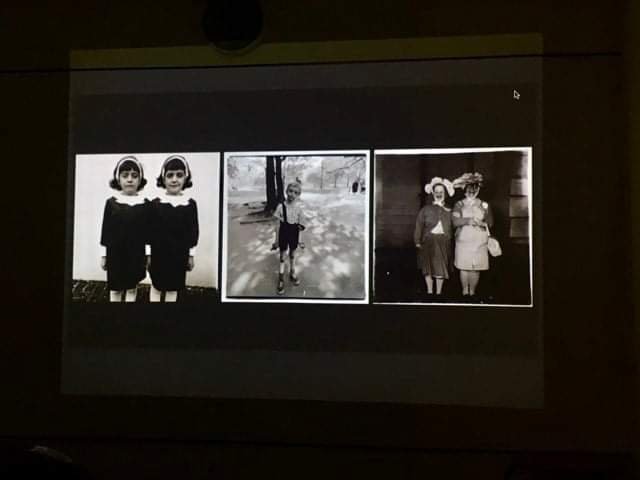
Task: Click the woman in the light dress
Action: [470, 238]
